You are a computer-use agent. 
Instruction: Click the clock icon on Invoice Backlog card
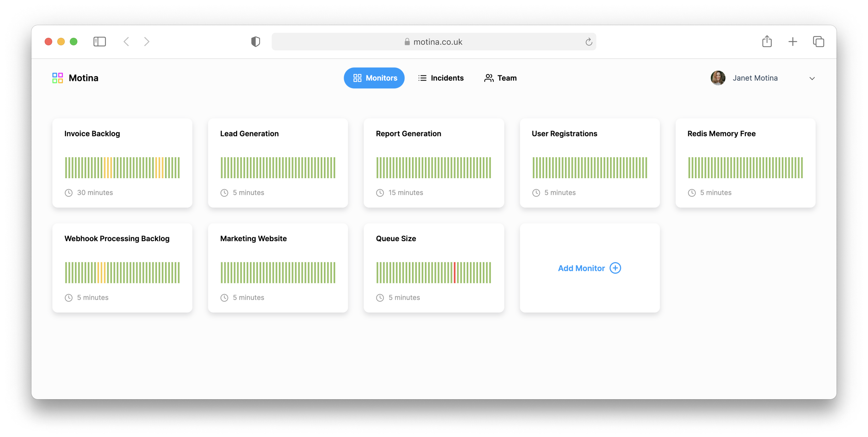[x=69, y=193]
